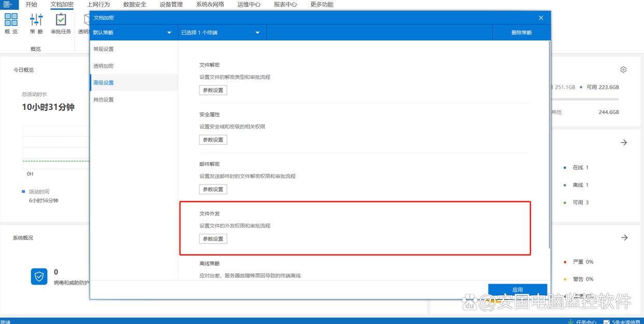The image size is (644, 324).
Task: Click 参数设置 under 文件解密
Action: click(213, 90)
